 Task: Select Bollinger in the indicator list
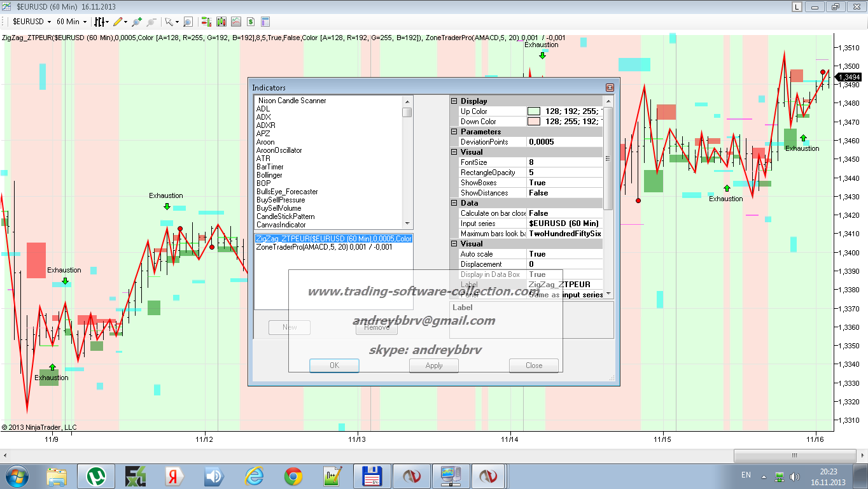[269, 175]
